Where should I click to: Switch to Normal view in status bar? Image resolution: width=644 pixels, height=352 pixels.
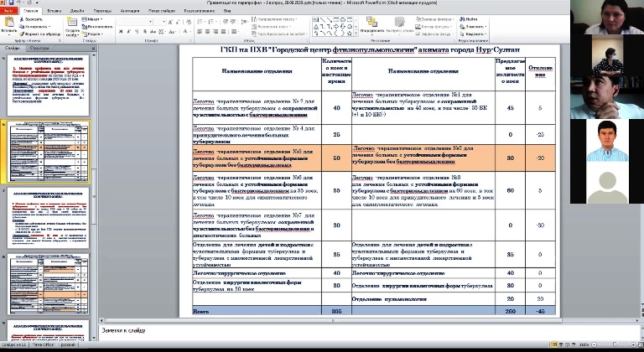(x=555, y=344)
